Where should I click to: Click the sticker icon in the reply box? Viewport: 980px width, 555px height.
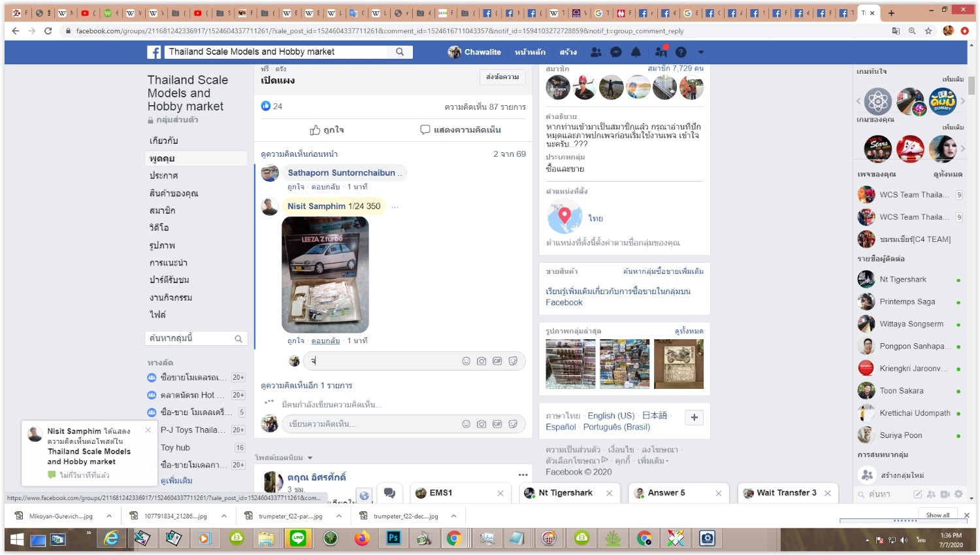[x=513, y=361]
